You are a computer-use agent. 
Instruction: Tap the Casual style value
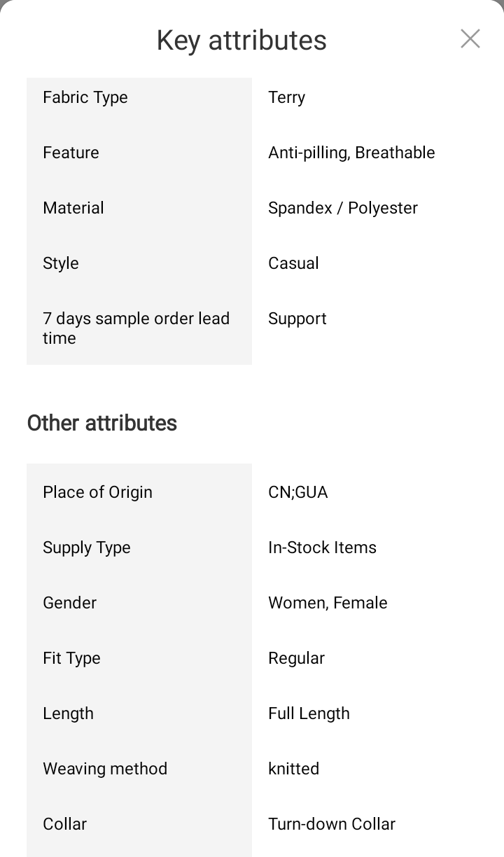click(x=293, y=263)
